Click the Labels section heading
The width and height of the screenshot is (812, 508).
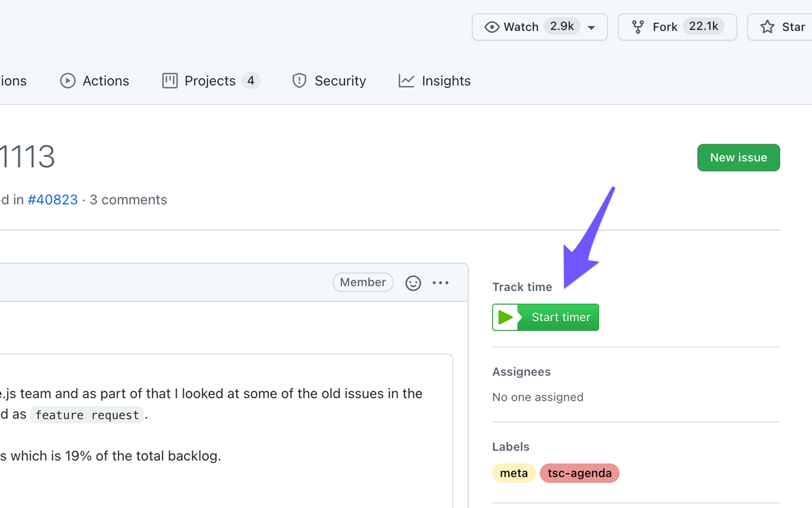[x=511, y=446]
